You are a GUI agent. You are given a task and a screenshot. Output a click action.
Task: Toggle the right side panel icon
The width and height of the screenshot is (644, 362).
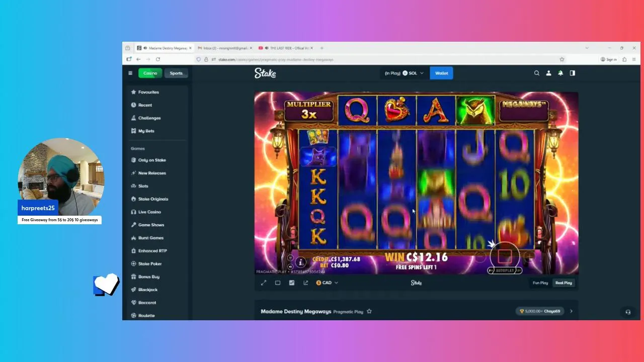tap(572, 73)
